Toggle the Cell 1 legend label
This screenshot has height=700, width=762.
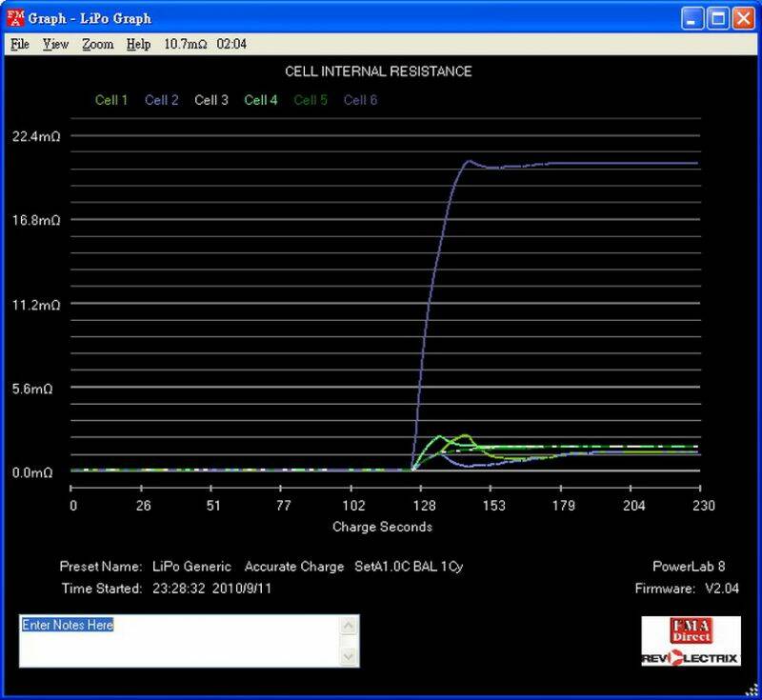pyautogui.click(x=111, y=100)
